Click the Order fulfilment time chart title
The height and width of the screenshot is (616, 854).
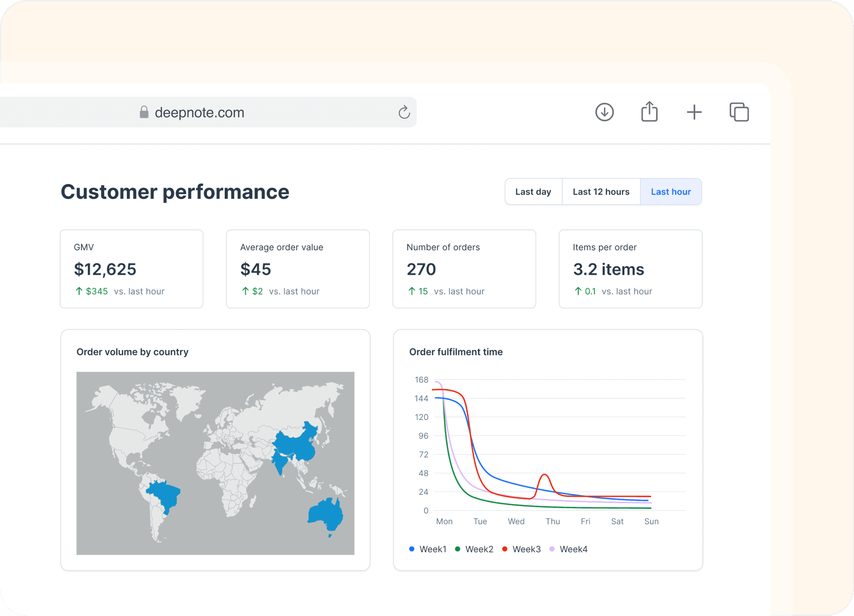456,351
